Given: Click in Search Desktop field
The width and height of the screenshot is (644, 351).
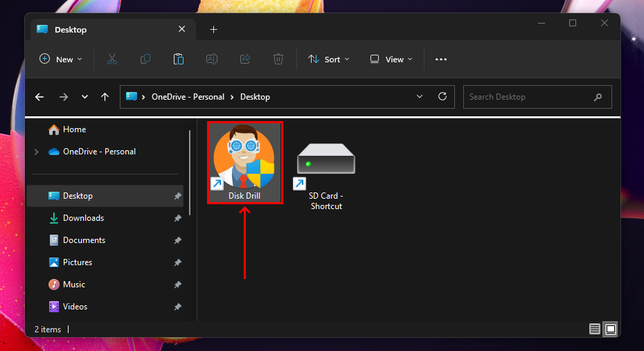Looking at the screenshot, I should (x=537, y=97).
